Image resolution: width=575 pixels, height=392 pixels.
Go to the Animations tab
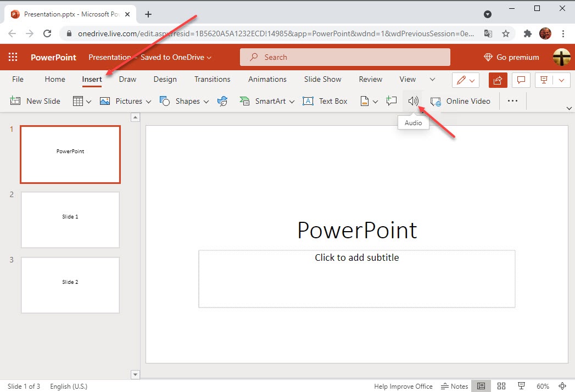tap(267, 79)
